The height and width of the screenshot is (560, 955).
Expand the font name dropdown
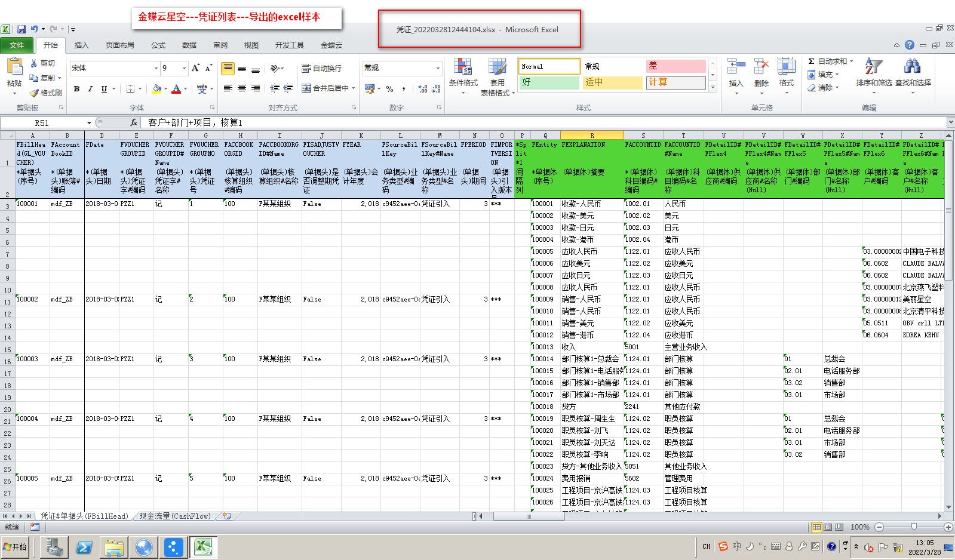tap(156, 69)
